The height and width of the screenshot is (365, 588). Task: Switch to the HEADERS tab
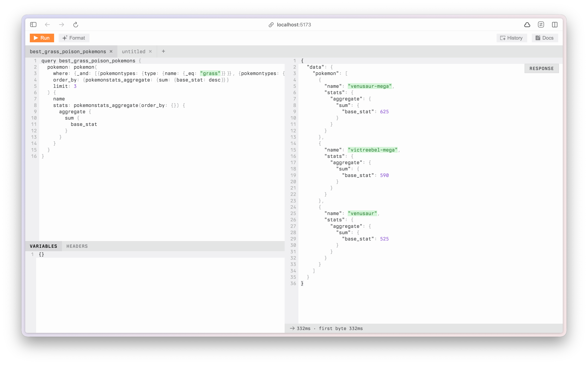77,246
